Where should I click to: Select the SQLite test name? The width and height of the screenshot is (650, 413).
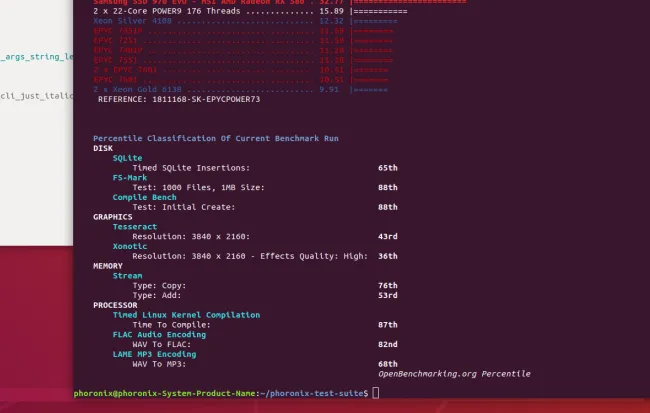click(127, 158)
